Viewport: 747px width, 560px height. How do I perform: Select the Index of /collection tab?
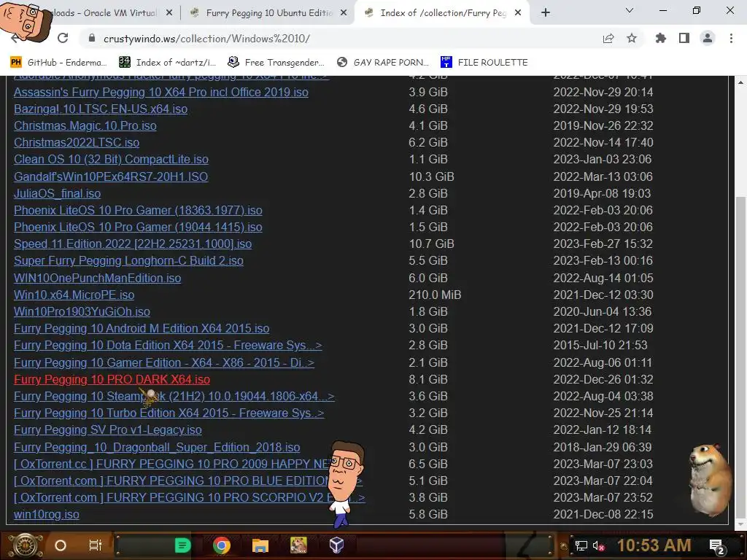click(x=442, y=13)
